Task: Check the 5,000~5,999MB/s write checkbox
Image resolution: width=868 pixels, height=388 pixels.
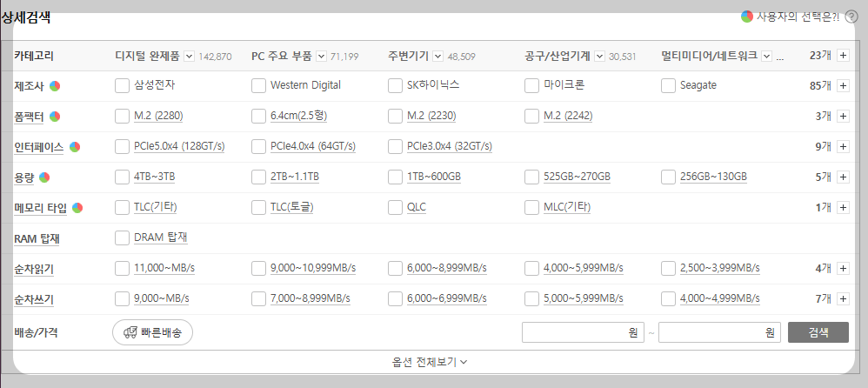Action: coord(532,299)
